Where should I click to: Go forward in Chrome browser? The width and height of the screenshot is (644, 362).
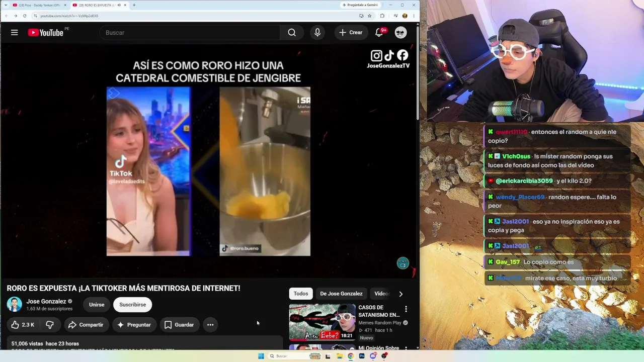[x=16, y=16]
